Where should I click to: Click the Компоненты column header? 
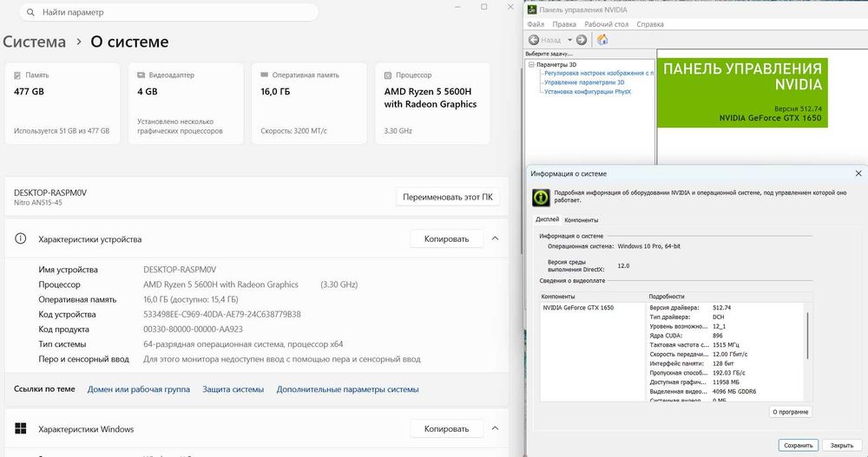point(558,297)
